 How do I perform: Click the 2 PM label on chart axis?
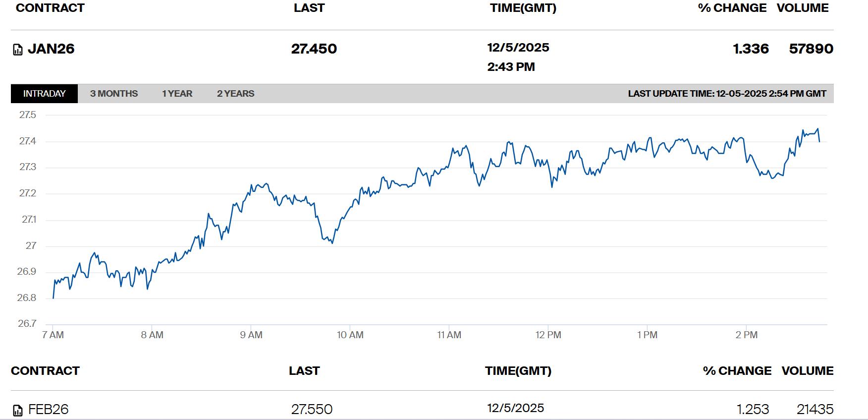(746, 335)
